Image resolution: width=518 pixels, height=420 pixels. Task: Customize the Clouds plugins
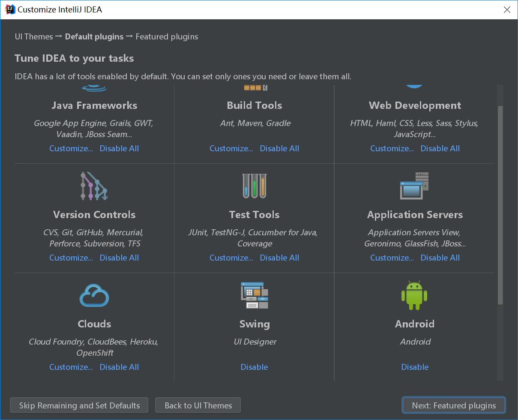[71, 367]
